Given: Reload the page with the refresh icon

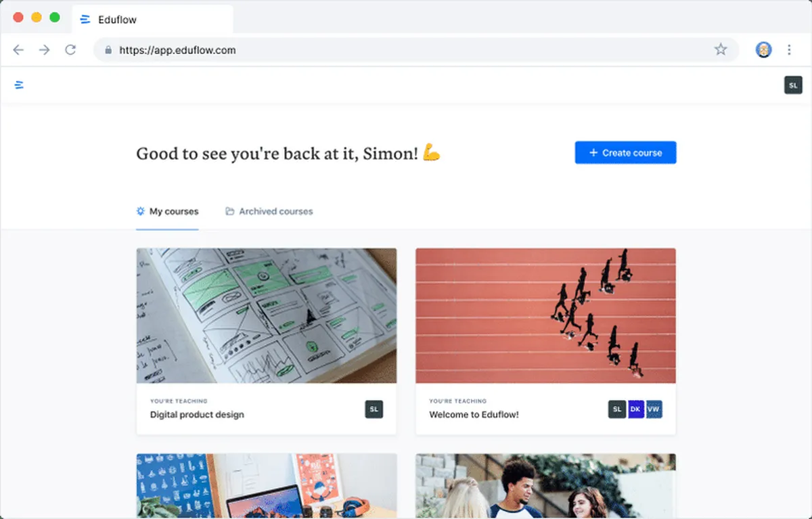Looking at the screenshot, I should tap(70, 49).
